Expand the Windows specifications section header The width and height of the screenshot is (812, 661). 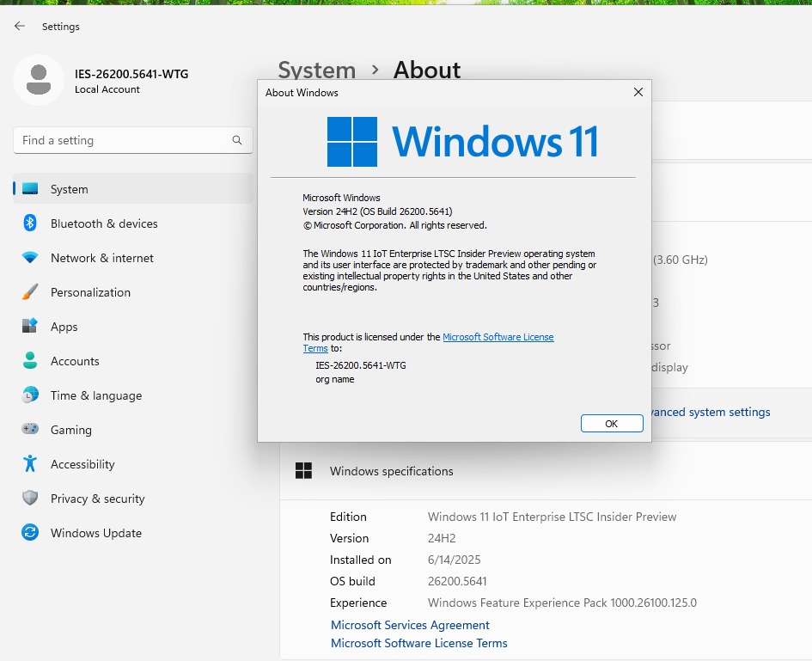point(546,471)
